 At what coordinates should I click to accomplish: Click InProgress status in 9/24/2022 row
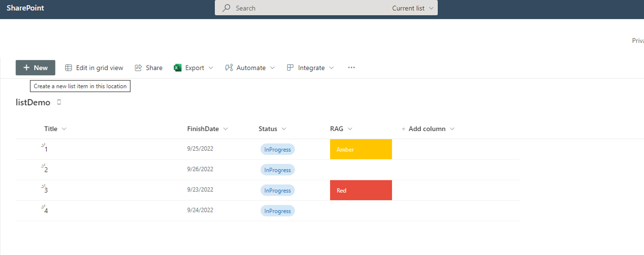[278, 211]
